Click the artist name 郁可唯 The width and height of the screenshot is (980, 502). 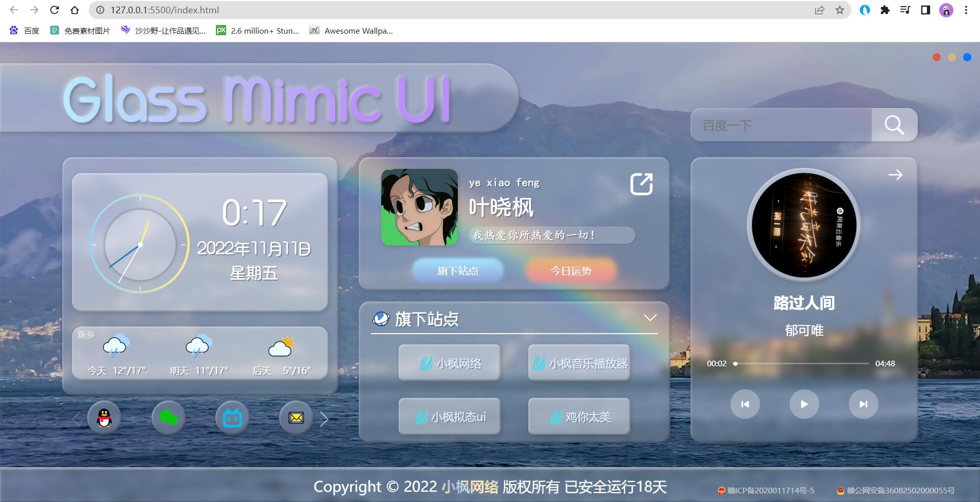[x=804, y=331]
